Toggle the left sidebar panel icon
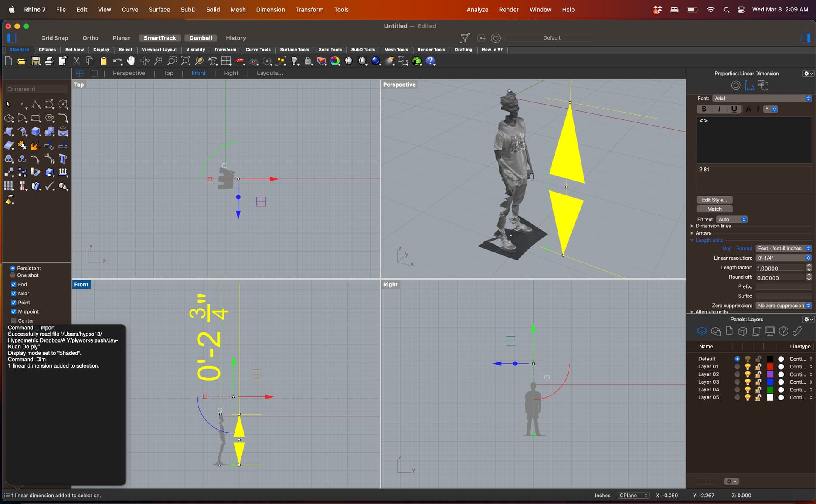Viewport: 816px width, 504px height. tap(12, 38)
